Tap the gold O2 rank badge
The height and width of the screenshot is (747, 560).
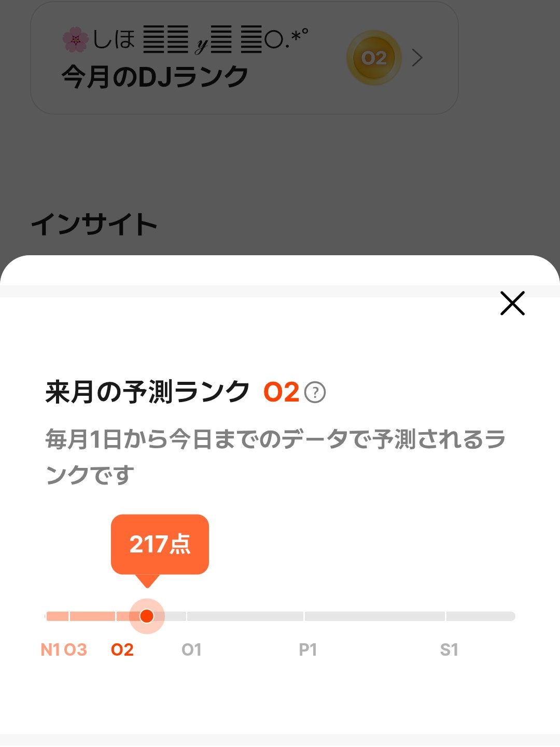click(374, 58)
